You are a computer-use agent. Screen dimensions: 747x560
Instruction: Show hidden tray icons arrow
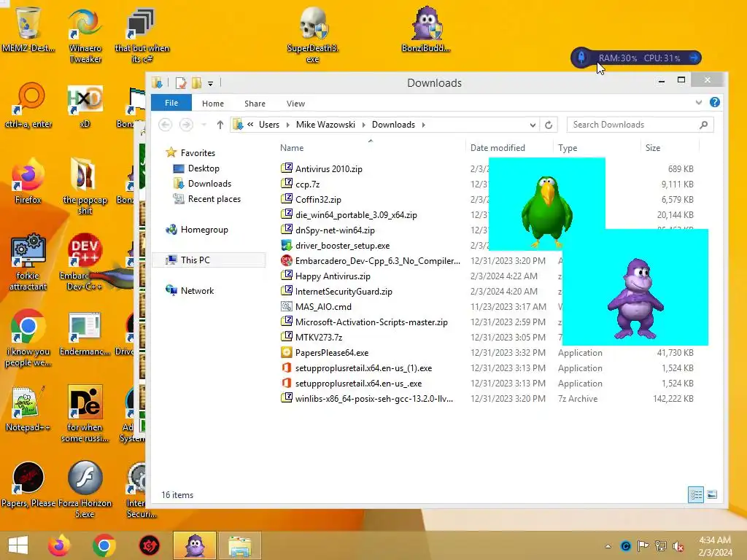click(x=608, y=546)
